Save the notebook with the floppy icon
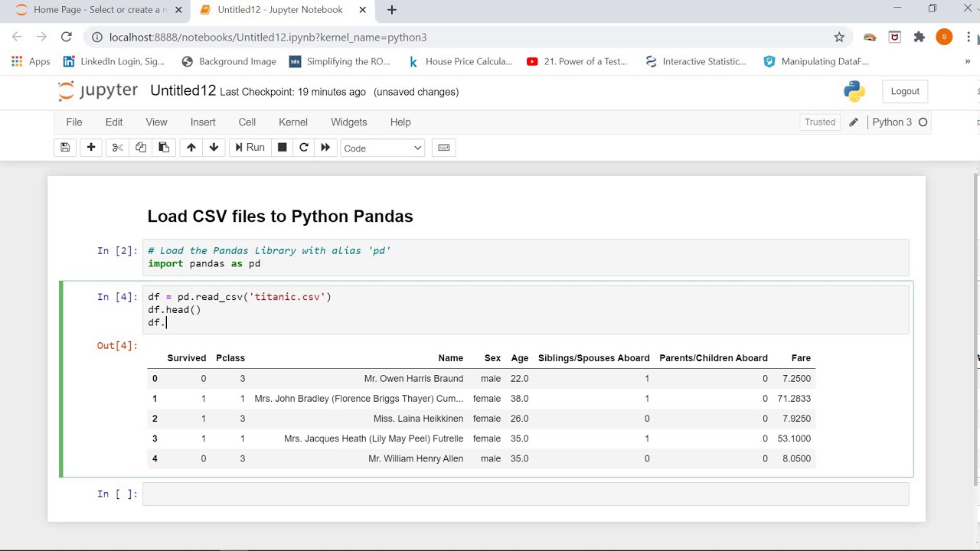This screenshot has height=551, width=980. point(65,148)
